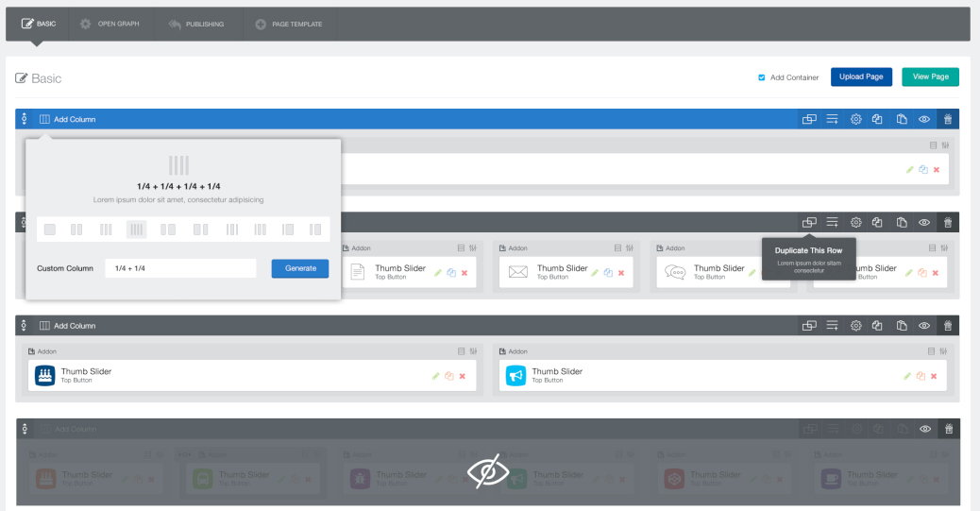Screen dimensions: 980x511
Task: Open gear settings of the row showing the tooltip
Action: [855, 222]
